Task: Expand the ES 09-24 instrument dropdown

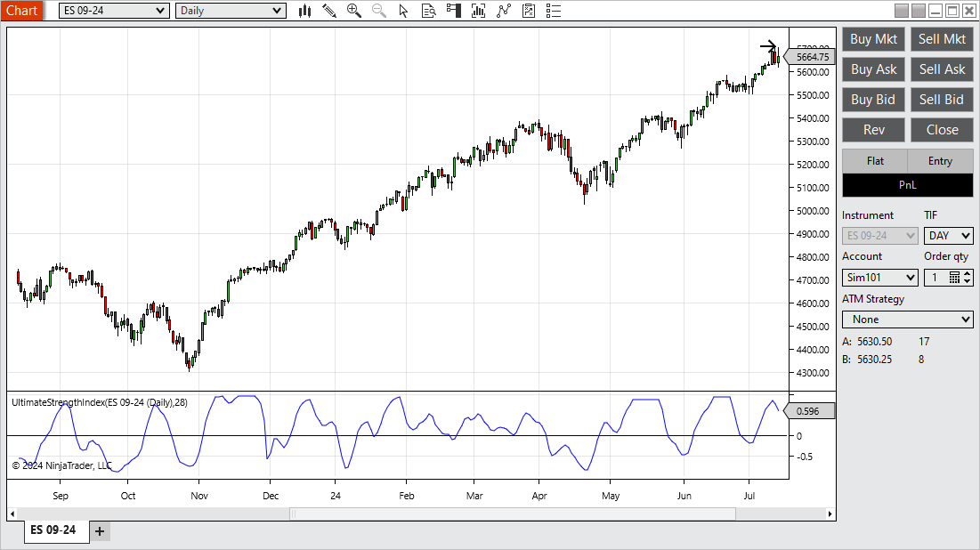Action: pos(114,11)
